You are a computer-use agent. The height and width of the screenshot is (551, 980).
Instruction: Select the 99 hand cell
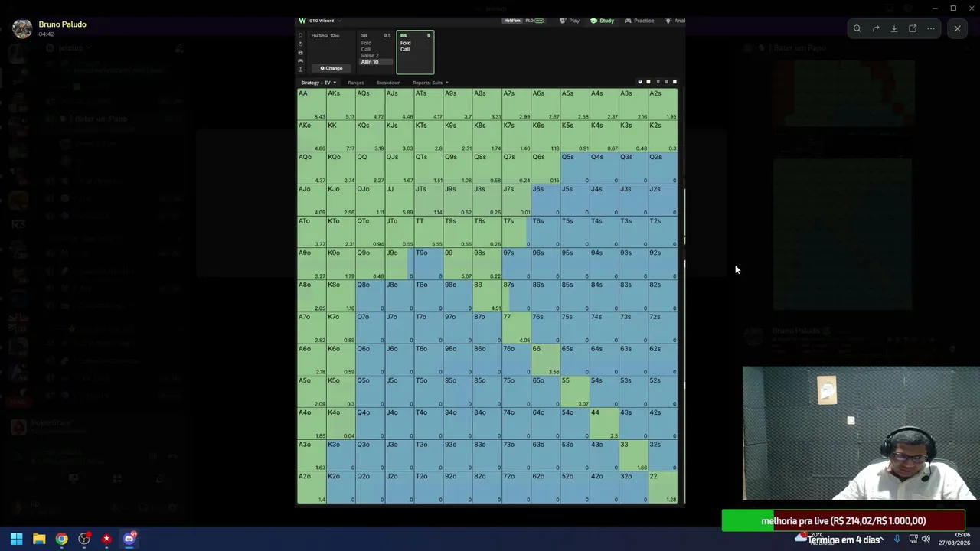pos(458,263)
